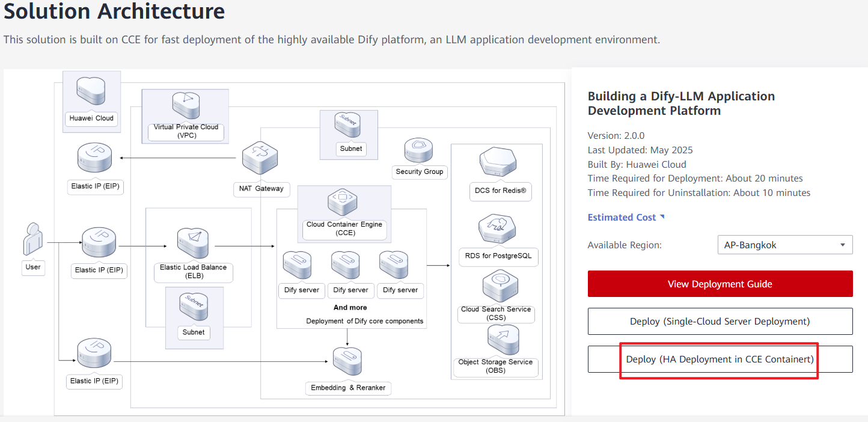This screenshot has height=422, width=868.
Task: Select the DCS for Redis icon
Action: (x=498, y=163)
